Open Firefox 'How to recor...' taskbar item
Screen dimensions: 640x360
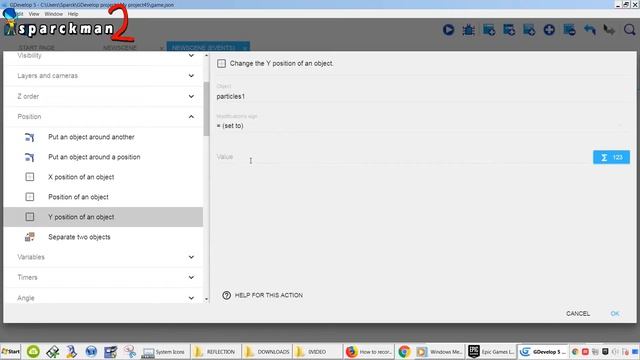point(369,351)
